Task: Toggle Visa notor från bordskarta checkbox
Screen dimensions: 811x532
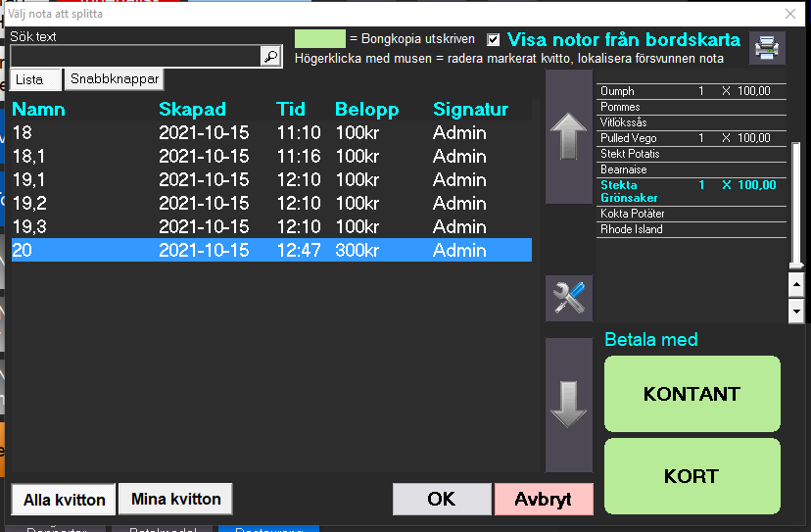Action: tap(494, 40)
